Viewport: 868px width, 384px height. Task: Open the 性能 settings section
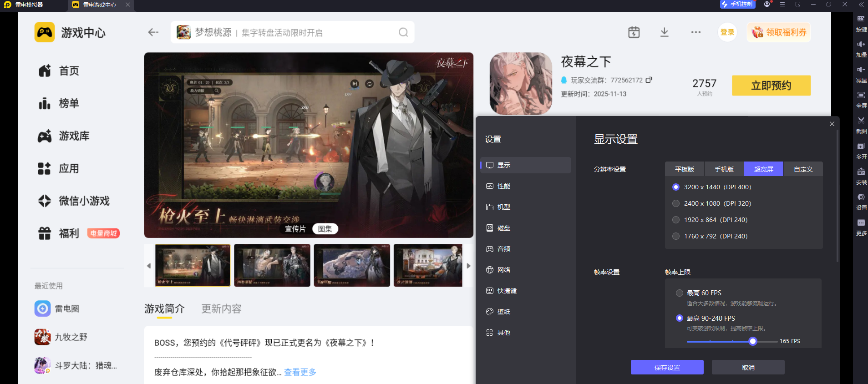click(x=526, y=186)
